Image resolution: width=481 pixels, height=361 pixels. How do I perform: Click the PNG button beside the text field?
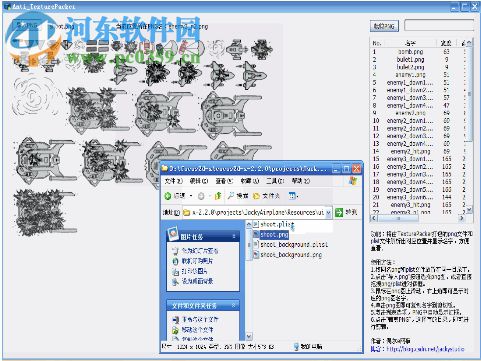pyautogui.click(x=384, y=26)
